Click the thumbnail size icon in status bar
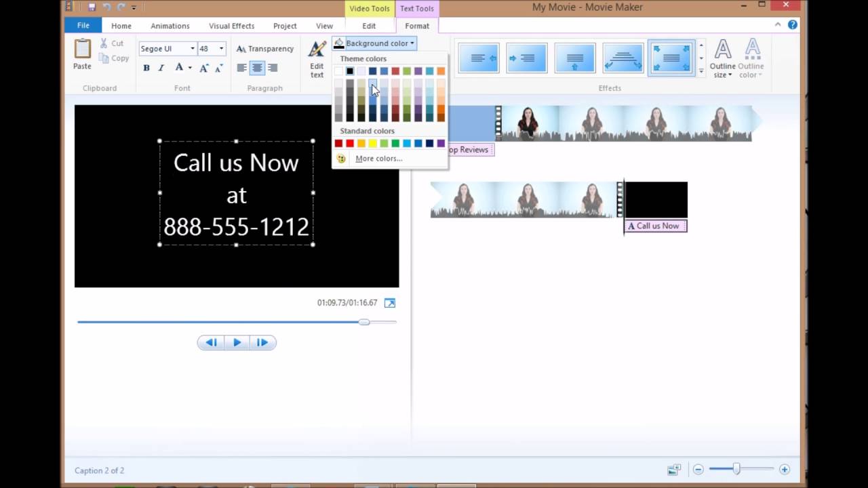This screenshot has width=868, height=488. click(674, 470)
